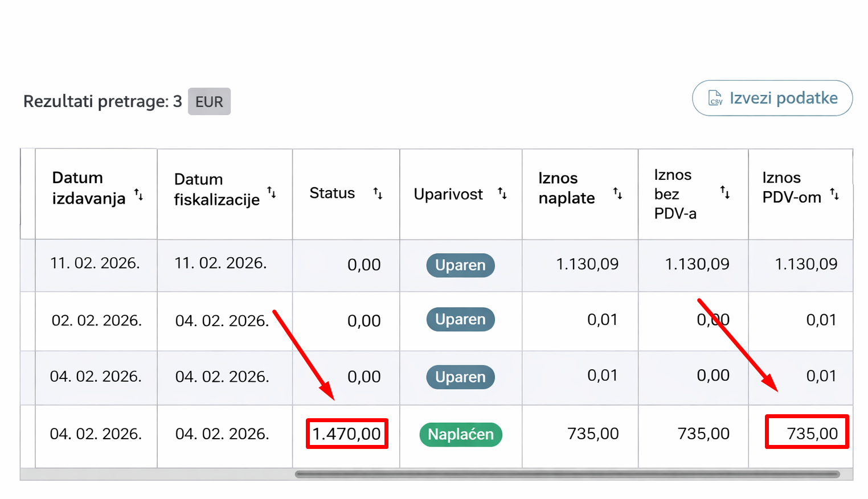Screen dimensions: 868x499
Task: Select the highlighted 1.470,00 Status cell
Action: coord(346,434)
